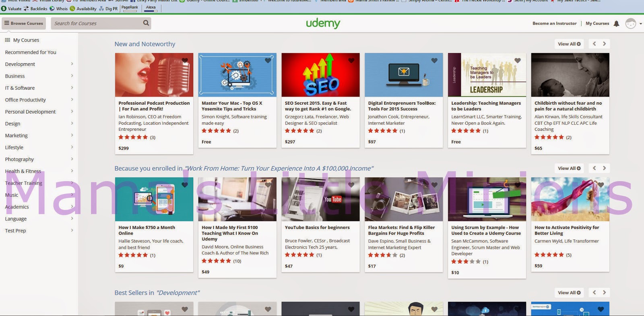This screenshot has height=316, width=644.
Task: Expand the Lifestyle category
Action: click(72, 147)
